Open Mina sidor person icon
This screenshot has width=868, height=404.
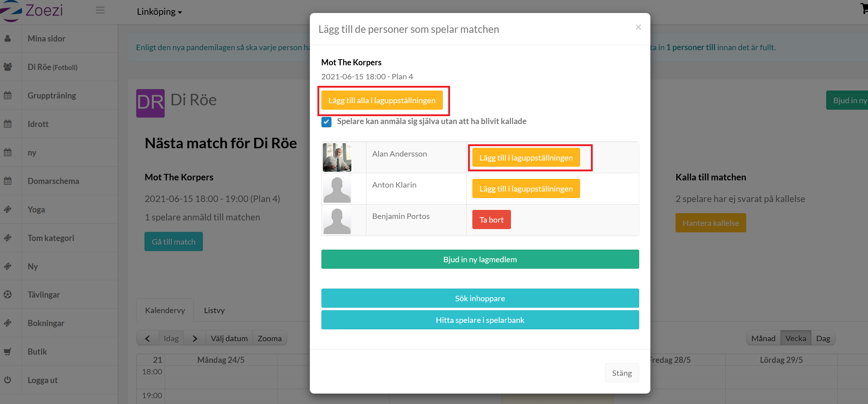pyautogui.click(x=8, y=39)
